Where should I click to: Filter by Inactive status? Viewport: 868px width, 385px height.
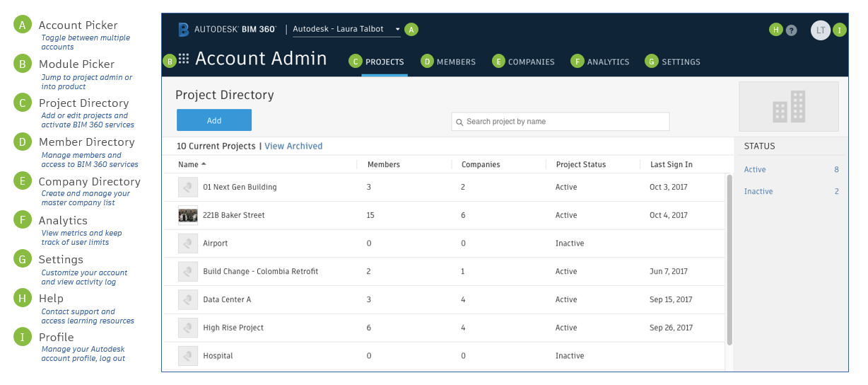(x=758, y=191)
